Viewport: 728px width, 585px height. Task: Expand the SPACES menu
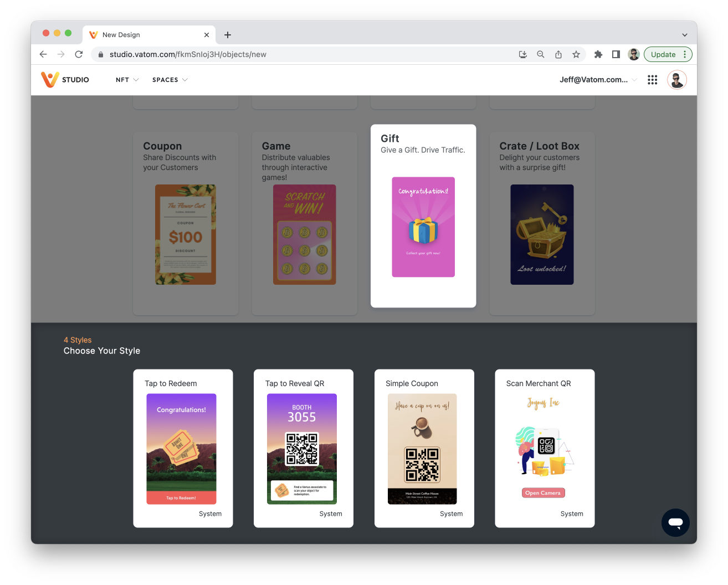pos(170,80)
